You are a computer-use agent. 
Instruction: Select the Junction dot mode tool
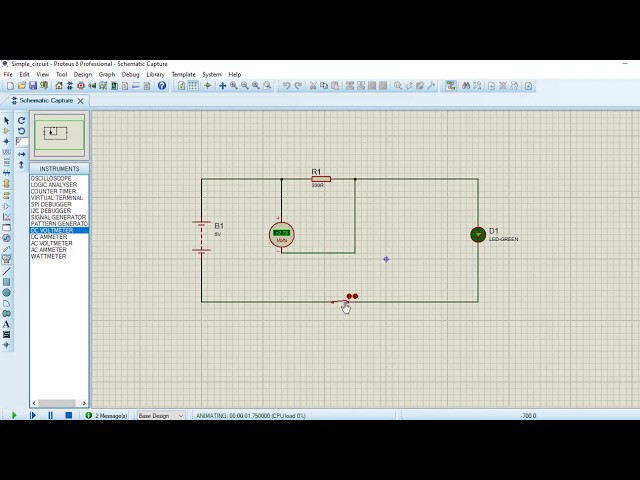(x=7, y=141)
